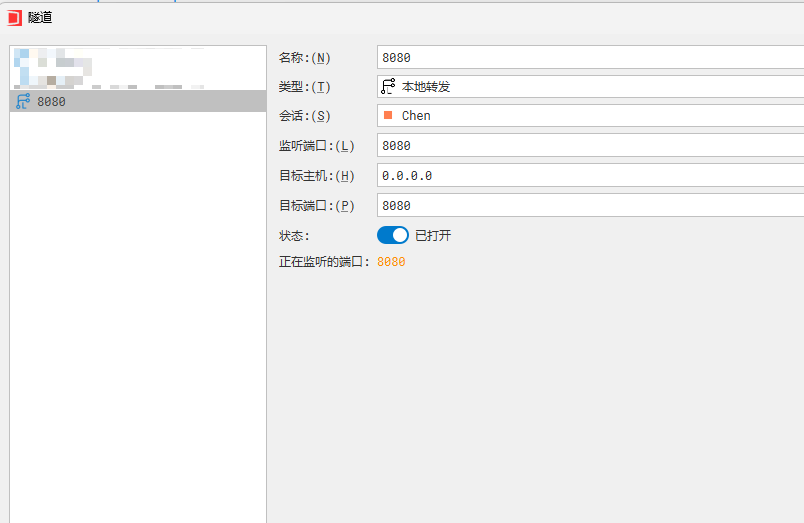
Task: Click the 目标主机(H) label
Action: [317, 176]
